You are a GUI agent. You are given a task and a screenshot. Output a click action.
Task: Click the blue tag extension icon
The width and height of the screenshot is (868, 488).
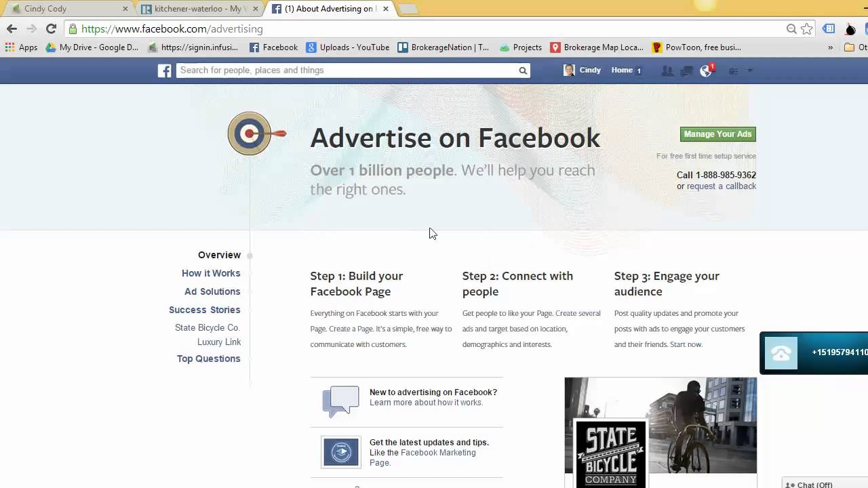(x=829, y=28)
